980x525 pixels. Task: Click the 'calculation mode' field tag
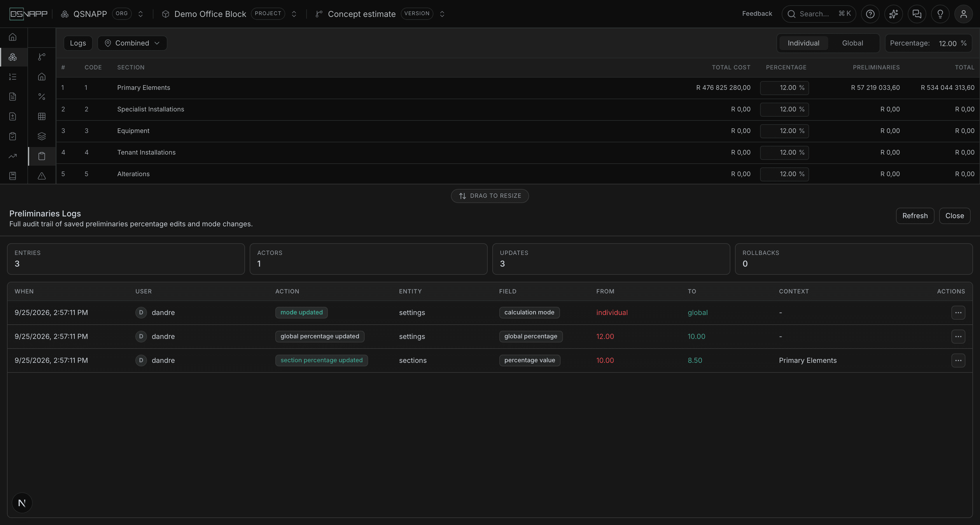click(529, 312)
